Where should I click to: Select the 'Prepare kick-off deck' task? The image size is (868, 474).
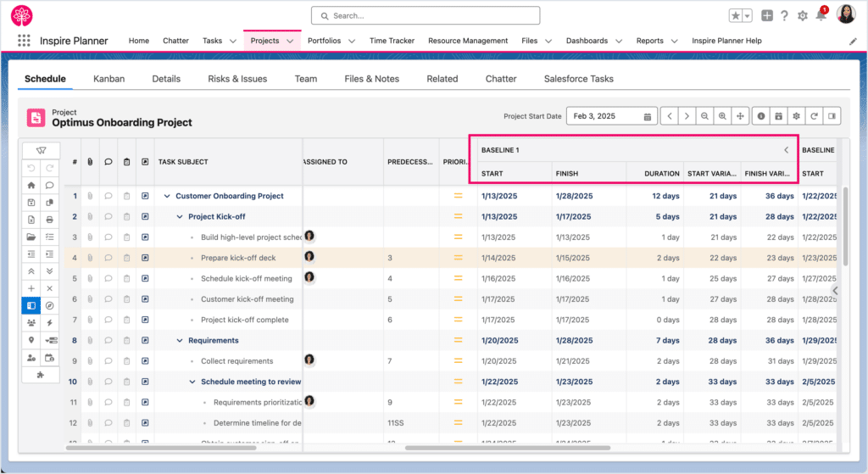tap(238, 258)
